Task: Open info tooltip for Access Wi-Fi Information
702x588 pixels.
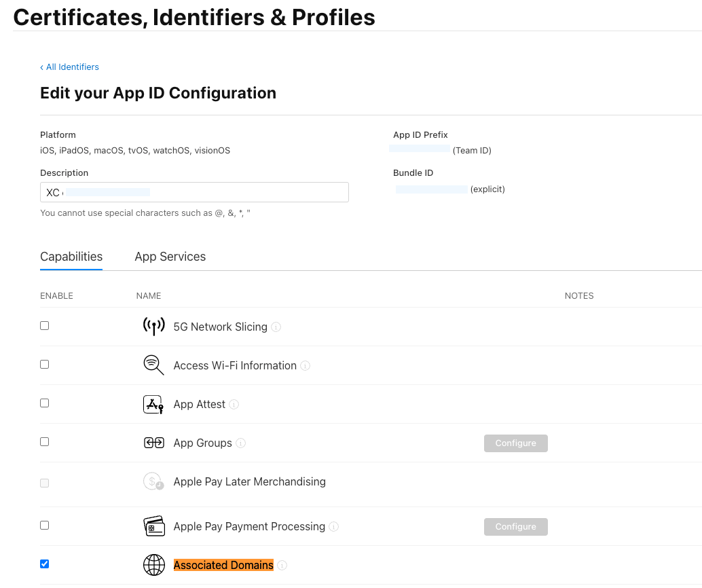Action: [x=306, y=366]
